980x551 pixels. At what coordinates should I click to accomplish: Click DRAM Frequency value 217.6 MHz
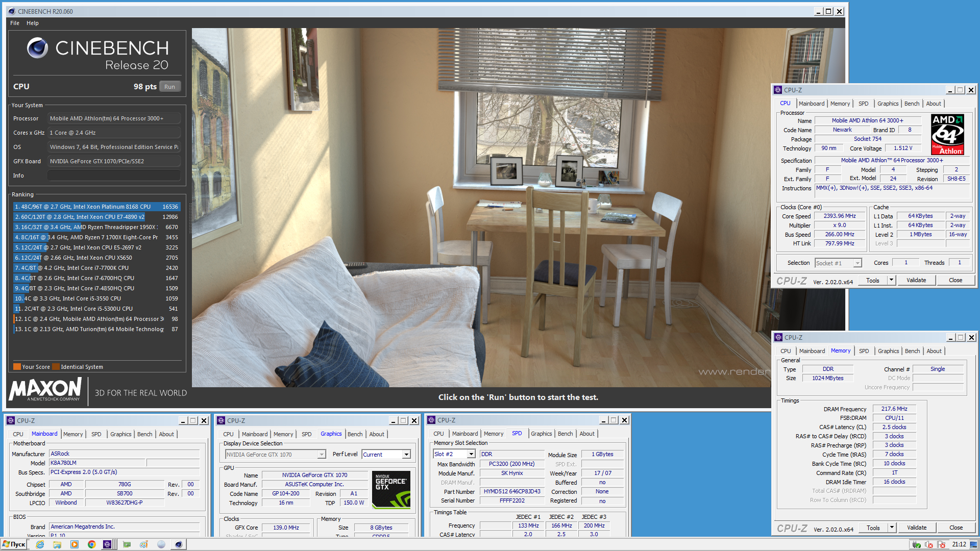click(894, 409)
